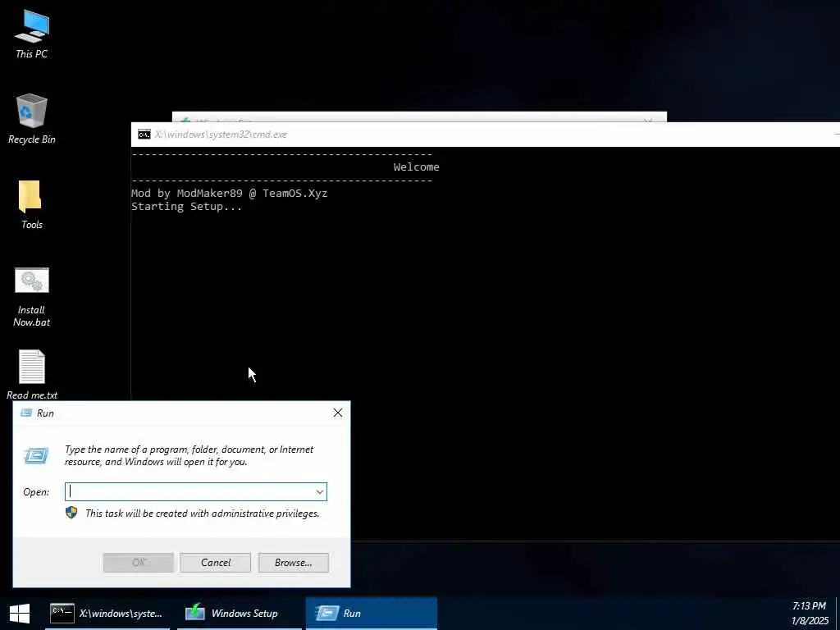The image size is (840, 630).
Task: Click the Show desktop sliver at taskbar edge
Action: (838, 614)
